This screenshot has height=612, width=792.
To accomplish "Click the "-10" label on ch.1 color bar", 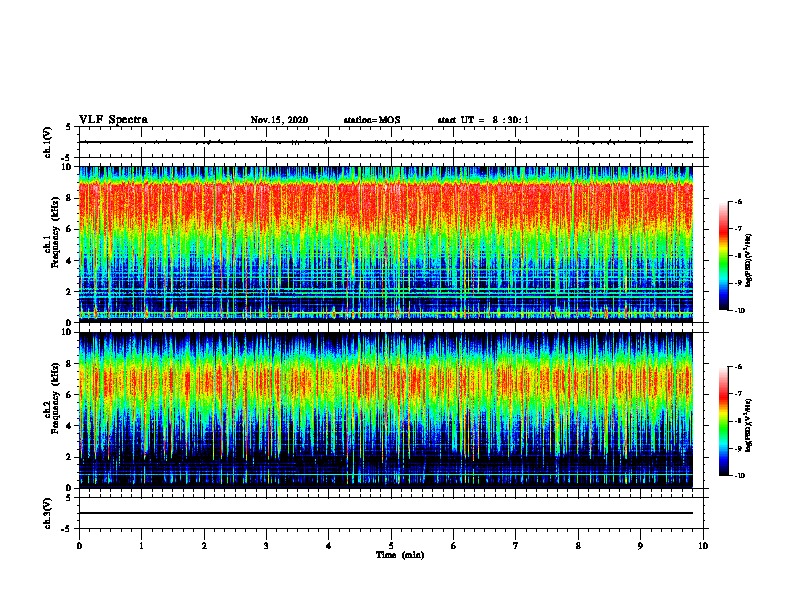I will click(x=739, y=311).
